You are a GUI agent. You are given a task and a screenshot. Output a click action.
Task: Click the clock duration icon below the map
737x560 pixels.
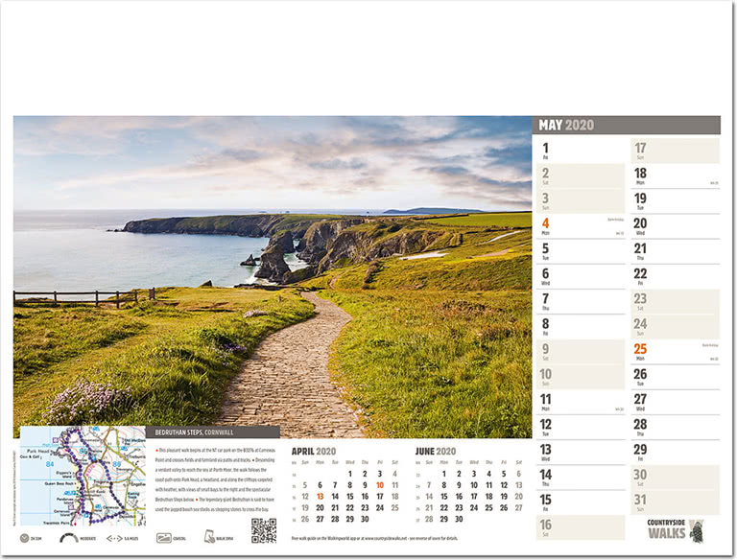click(24, 538)
